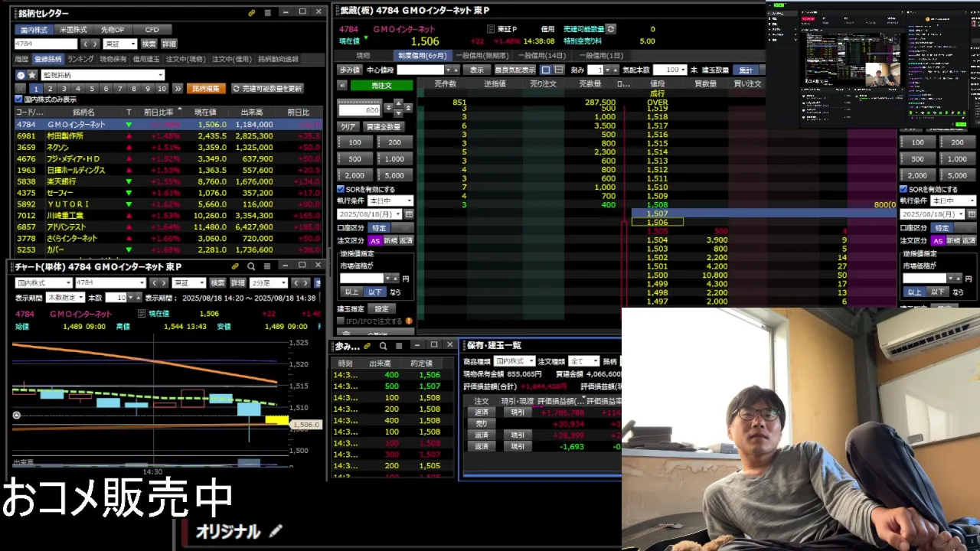The image size is (980, 551).
Task: Click the green 売注文 button
Action: pos(381,86)
